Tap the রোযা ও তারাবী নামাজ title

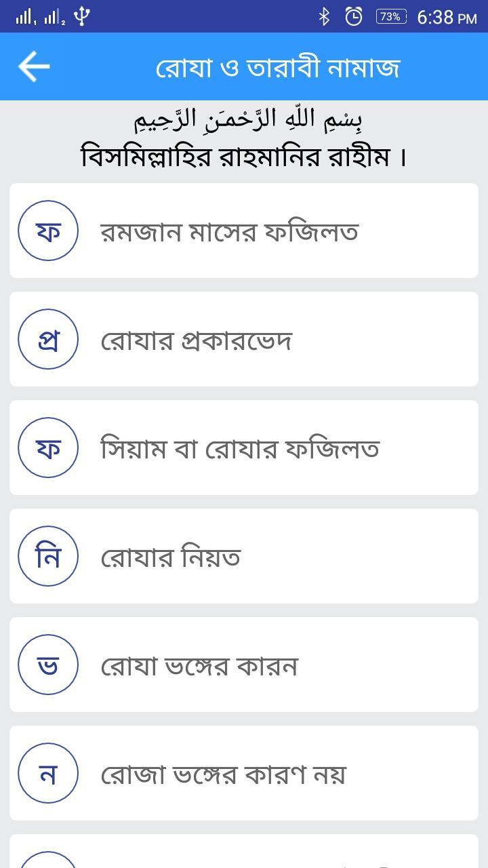point(278,67)
